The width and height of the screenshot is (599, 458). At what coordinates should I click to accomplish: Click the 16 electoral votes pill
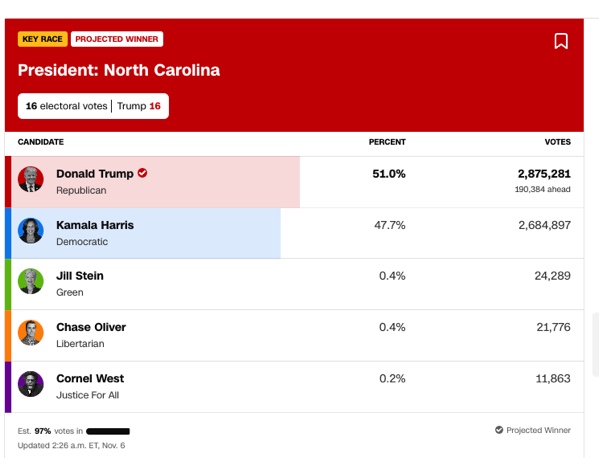(x=93, y=106)
